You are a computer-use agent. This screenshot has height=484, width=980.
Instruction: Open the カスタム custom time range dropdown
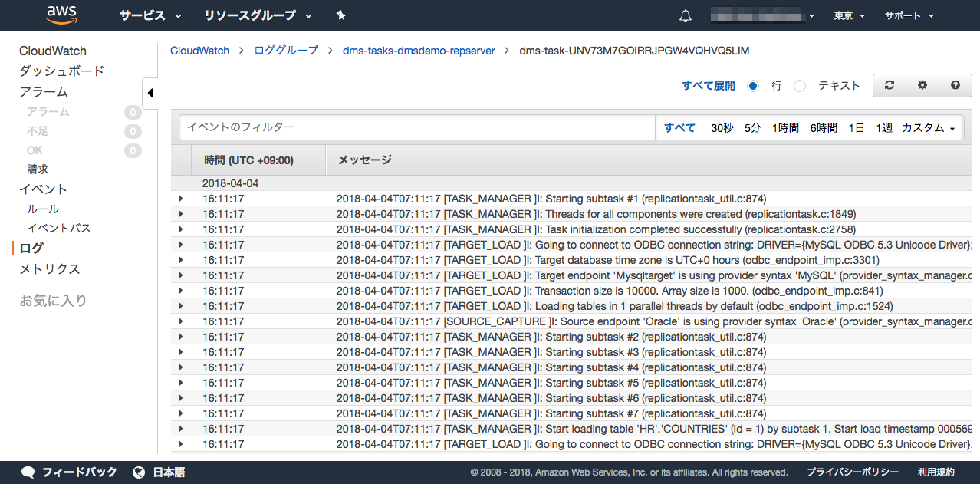(929, 128)
